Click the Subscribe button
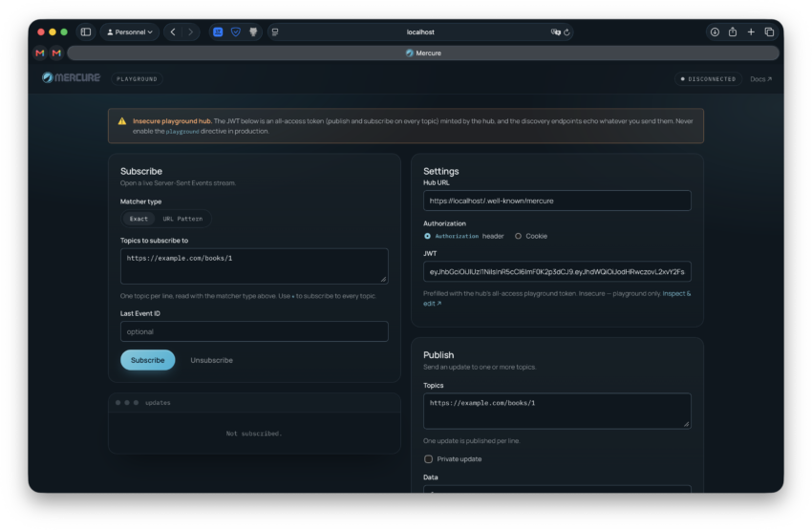This screenshot has width=812, height=530. (x=147, y=360)
